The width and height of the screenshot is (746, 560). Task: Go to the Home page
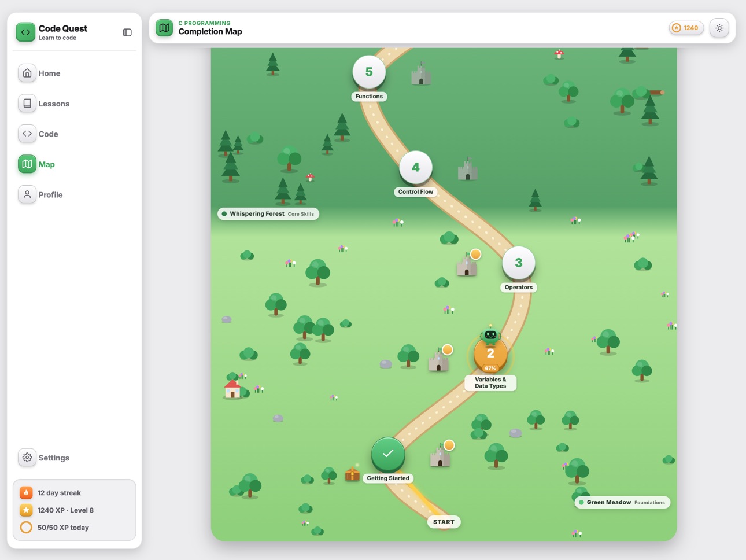pyautogui.click(x=75, y=73)
